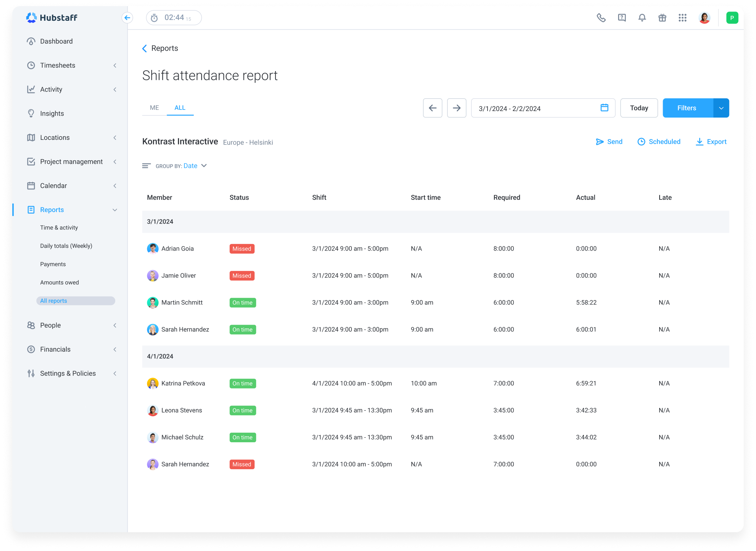Viewport: 756px width, 551px height.
Task: Click the phone icon in the top bar
Action: click(601, 18)
